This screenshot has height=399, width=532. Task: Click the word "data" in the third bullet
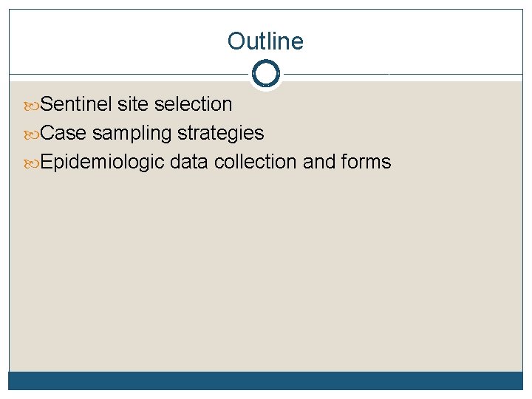click(x=188, y=163)
